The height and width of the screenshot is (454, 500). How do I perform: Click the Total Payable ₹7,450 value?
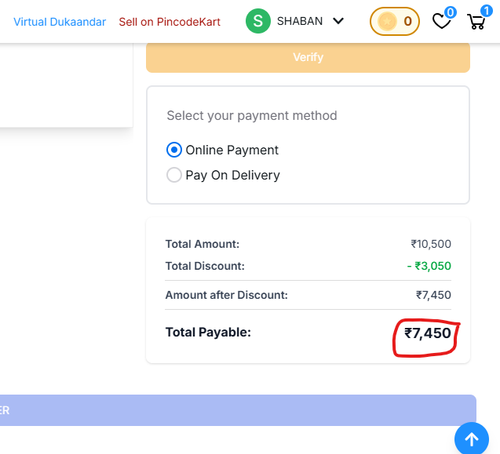(x=428, y=333)
